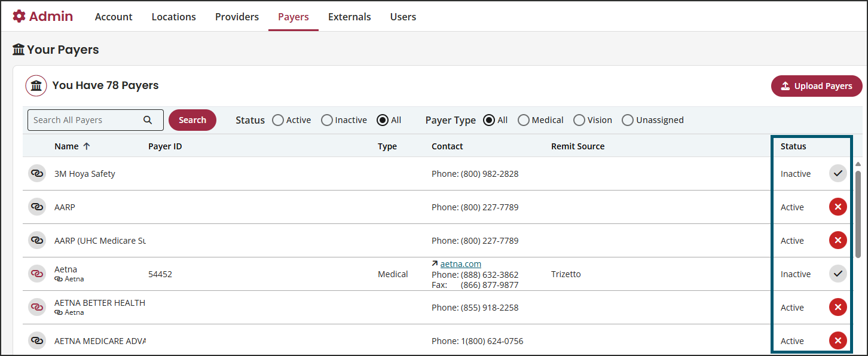The image size is (868, 356).
Task: Open the aetna.com website link
Action: tap(460, 263)
